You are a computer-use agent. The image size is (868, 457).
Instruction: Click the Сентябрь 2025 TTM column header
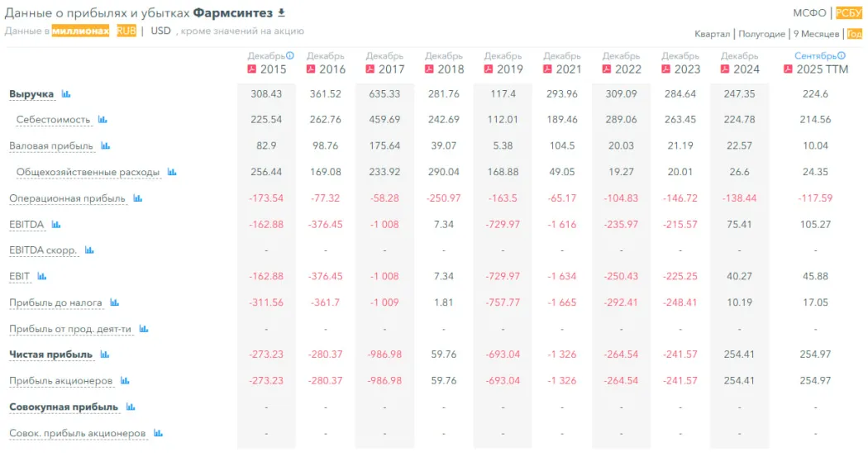tap(814, 63)
